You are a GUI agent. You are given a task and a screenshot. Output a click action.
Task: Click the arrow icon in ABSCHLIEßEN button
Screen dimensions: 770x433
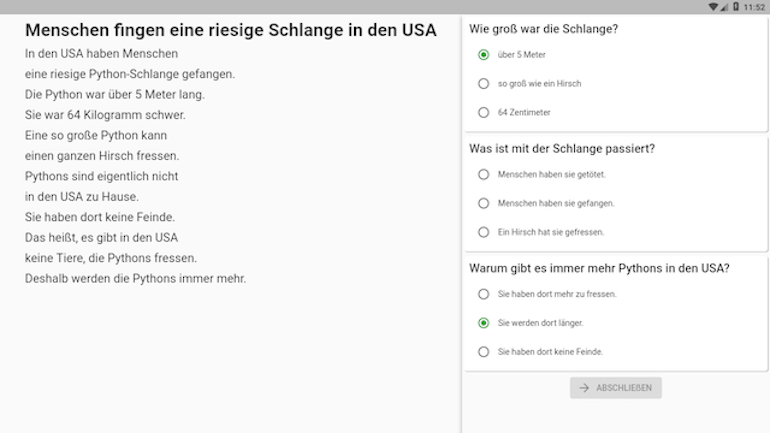584,388
